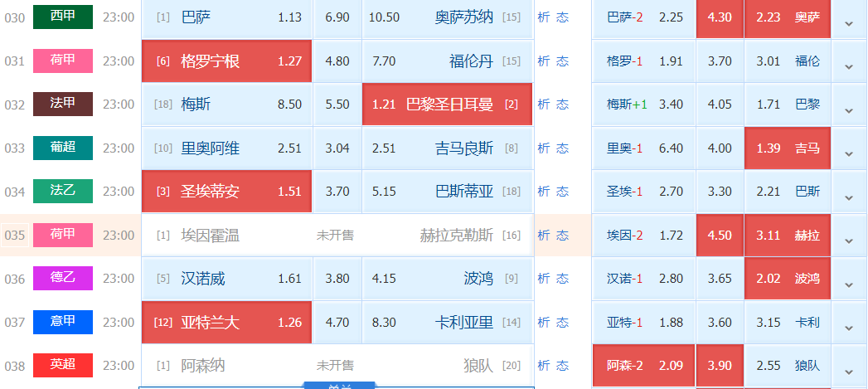Select 吉马良斯 win odds 2.51
The width and height of the screenshot is (868, 389).
[448, 148]
